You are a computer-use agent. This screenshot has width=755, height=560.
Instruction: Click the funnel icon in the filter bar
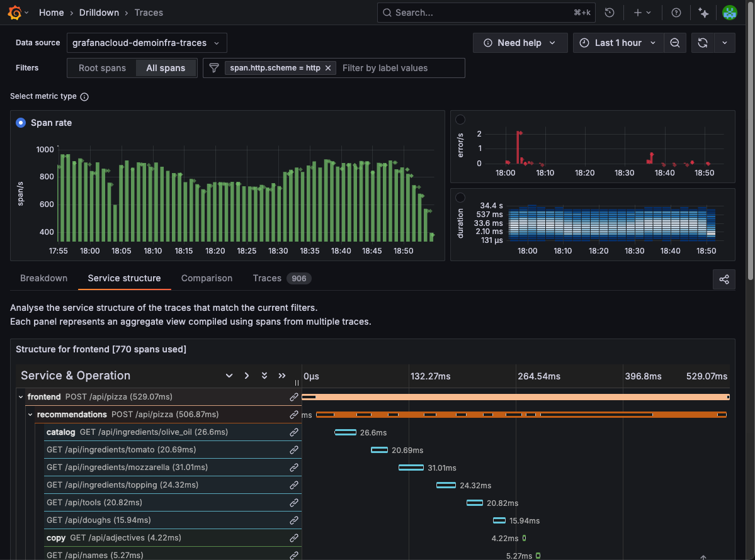pos(214,68)
